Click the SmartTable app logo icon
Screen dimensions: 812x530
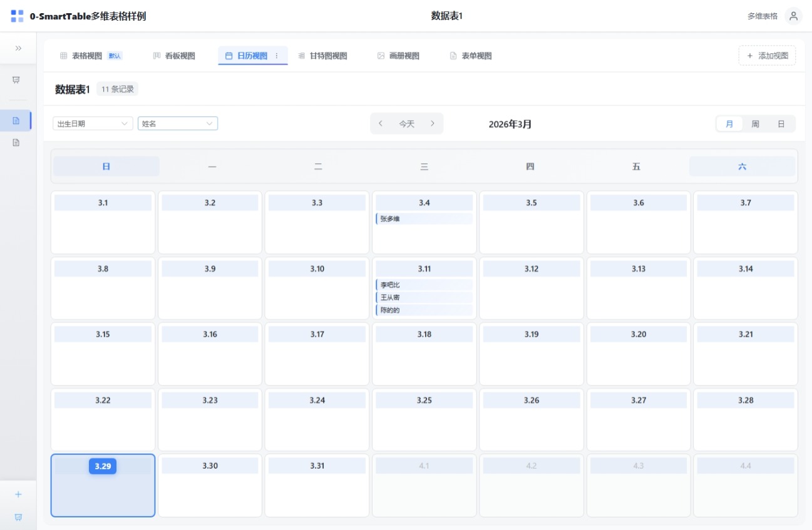coord(17,16)
